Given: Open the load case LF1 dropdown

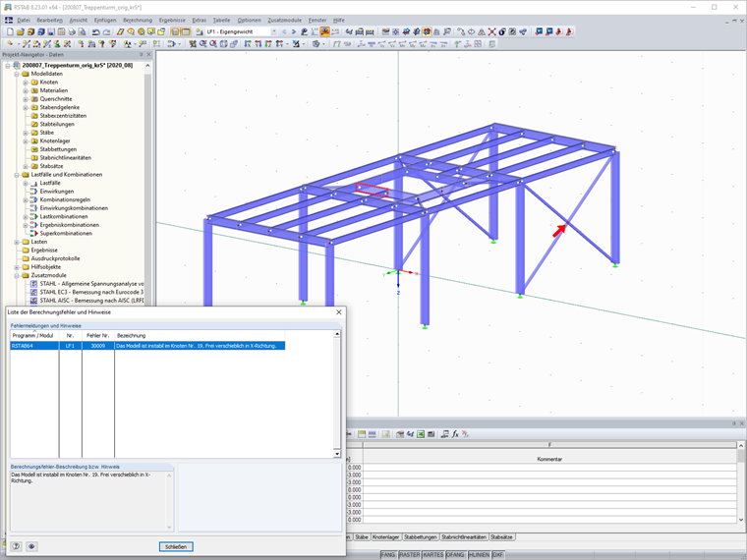Looking at the screenshot, I should [x=274, y=31].
